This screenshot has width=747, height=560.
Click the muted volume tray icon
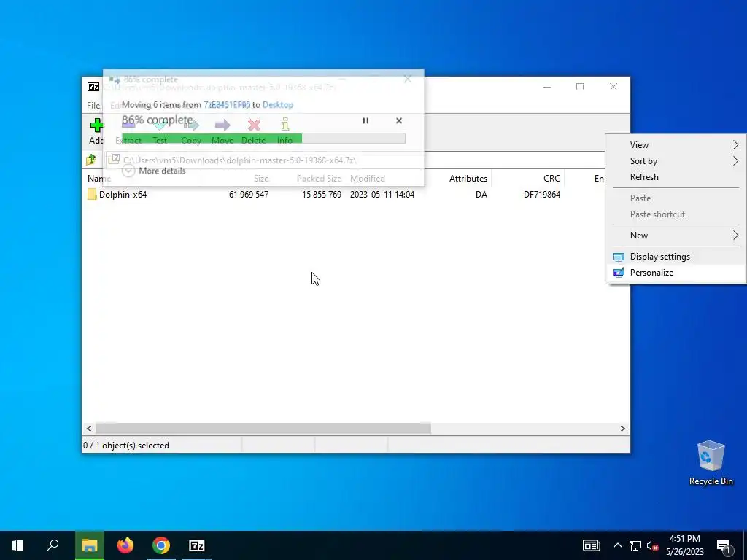[x=653, y=545]
